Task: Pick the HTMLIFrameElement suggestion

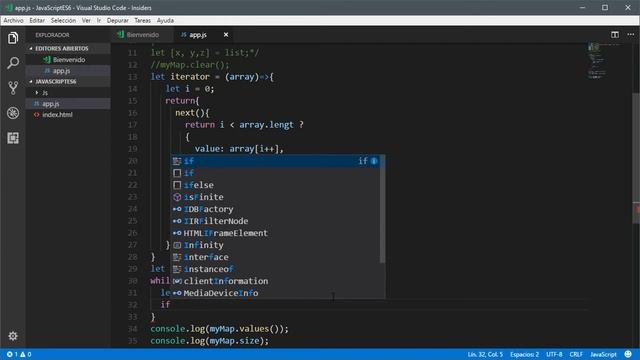Action: coord(275,233)
